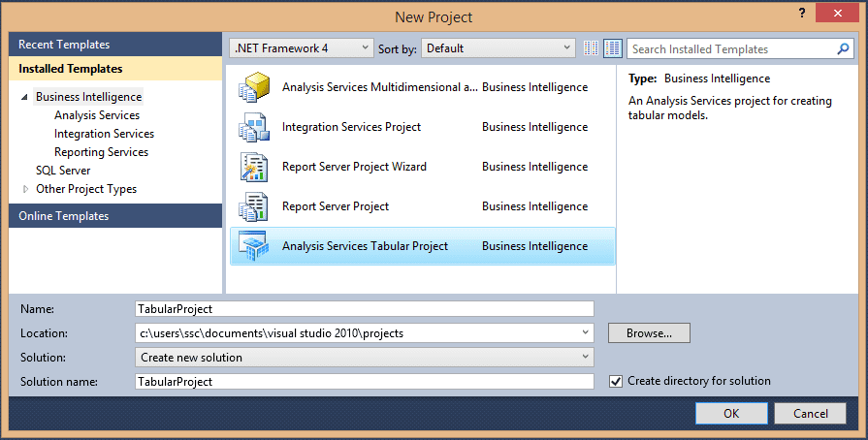Select Business Intelligence in the tree
The height and width of the screenshot is (440, 868).
point(88,97)
